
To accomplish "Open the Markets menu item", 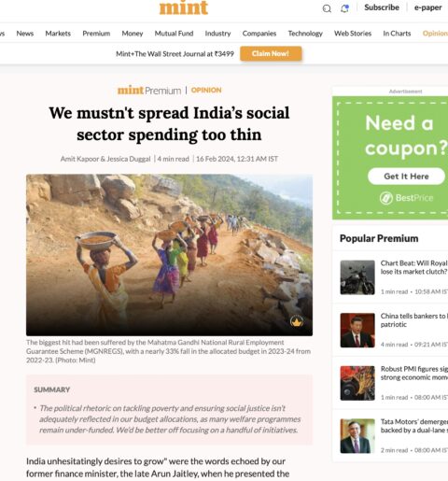I will click(58, 34).
